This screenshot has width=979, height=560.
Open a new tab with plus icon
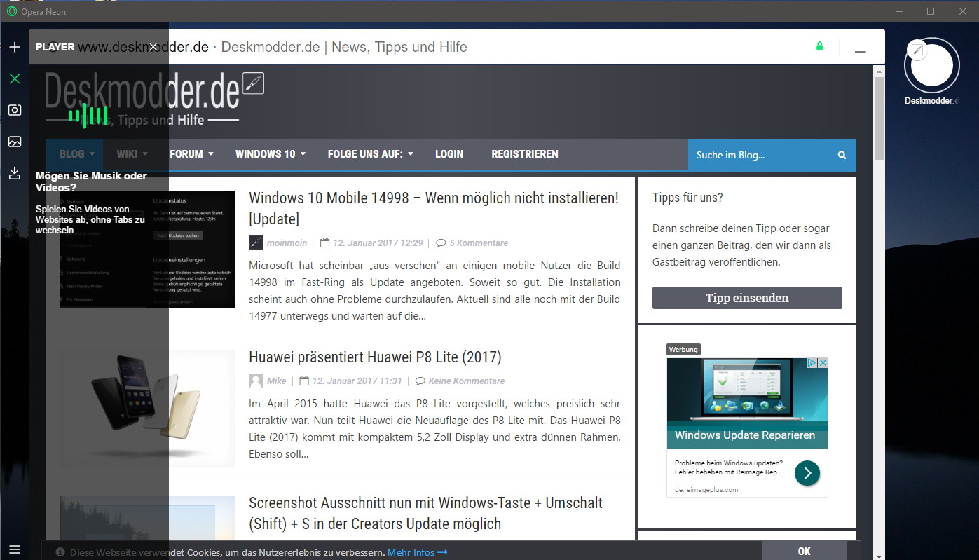[x=14, y=47]
